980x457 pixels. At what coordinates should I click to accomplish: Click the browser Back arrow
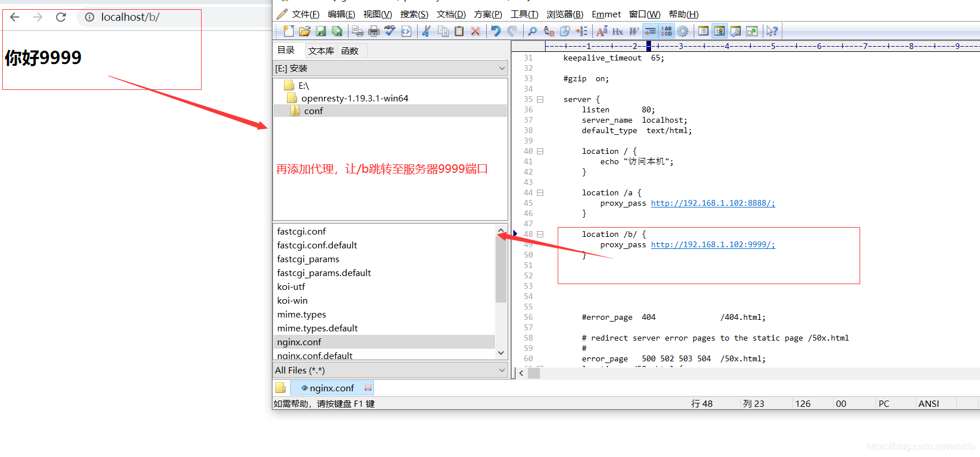[15, 17]
